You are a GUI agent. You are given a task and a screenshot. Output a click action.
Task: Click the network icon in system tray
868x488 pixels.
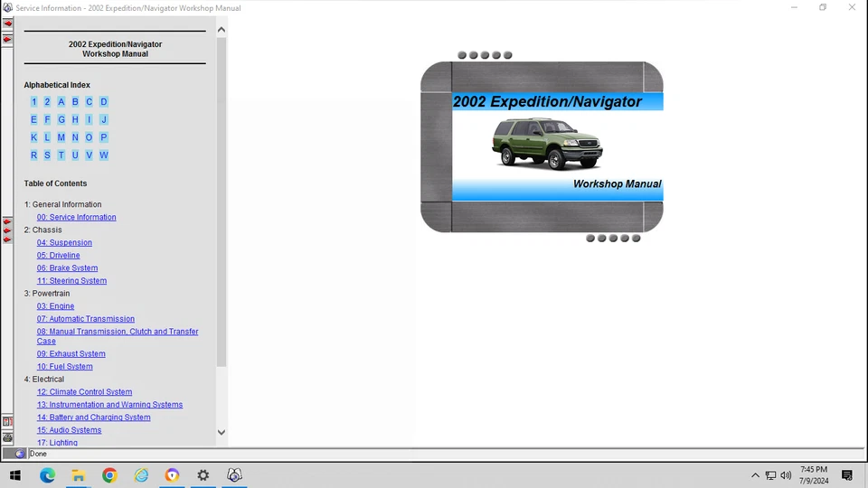click(x=770, y=475)
